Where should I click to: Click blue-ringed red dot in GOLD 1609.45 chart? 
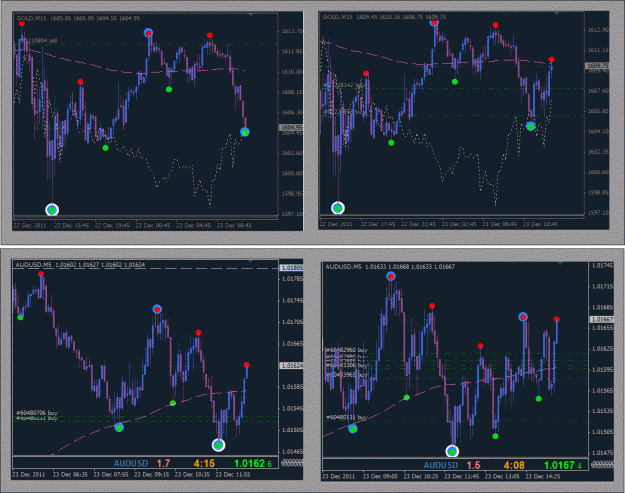[434, 23]
